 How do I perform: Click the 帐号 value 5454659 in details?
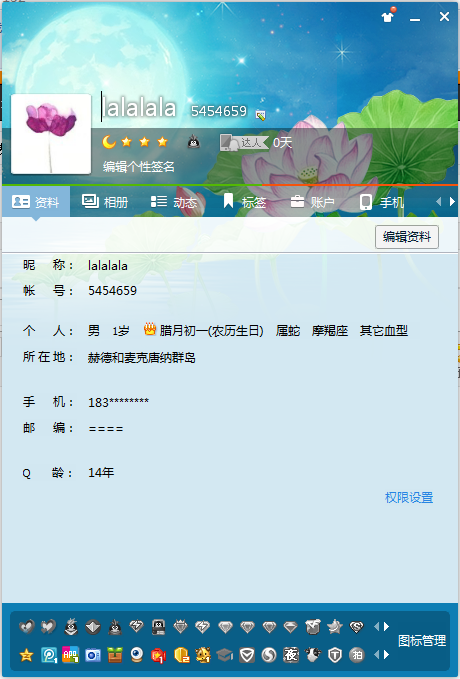113,291
